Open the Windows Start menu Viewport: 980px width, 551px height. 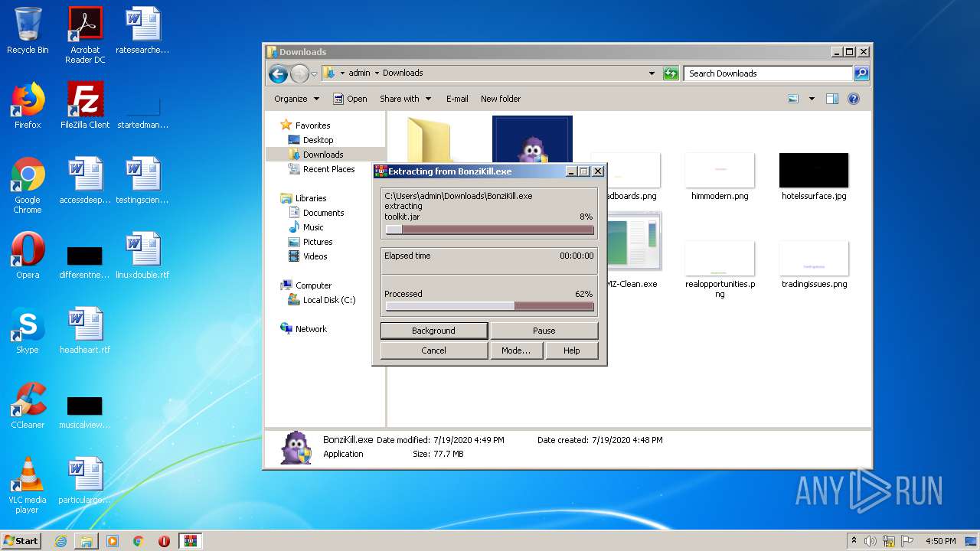tap(21, 541)
